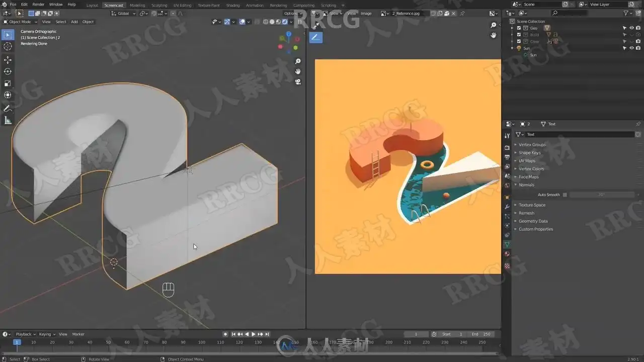Pick the Scale tool in the toolbar
The image size is (644, 362).
click(8, 83)
